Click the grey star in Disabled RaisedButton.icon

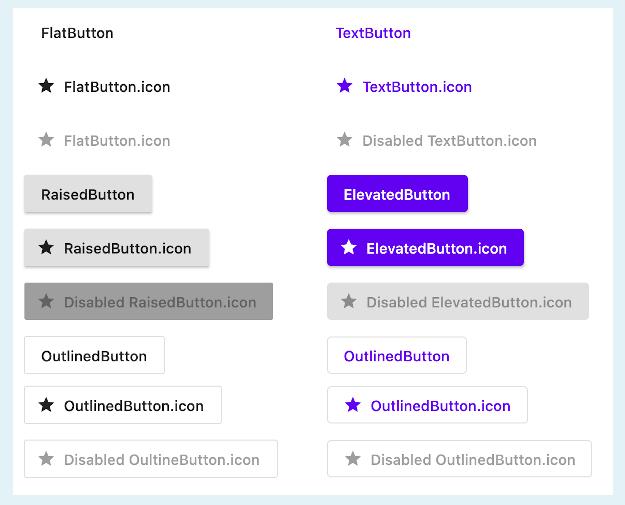pyautogui.click(x=46, y=302)
